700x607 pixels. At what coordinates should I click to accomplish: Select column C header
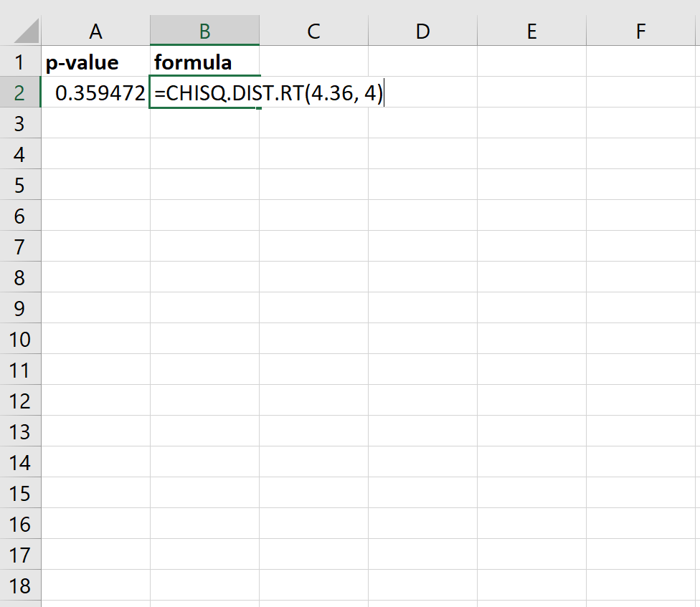pos(313,32)
